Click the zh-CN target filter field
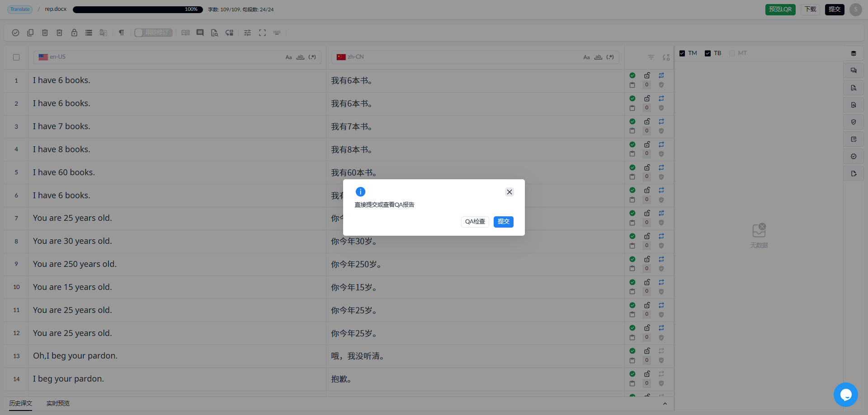Viewport: 868px width, 415px height. (x=475, y=57)
